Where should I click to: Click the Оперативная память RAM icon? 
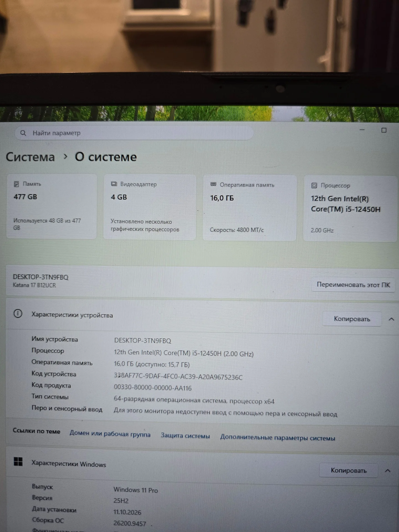pyautogui.click(x=213, y=184)
